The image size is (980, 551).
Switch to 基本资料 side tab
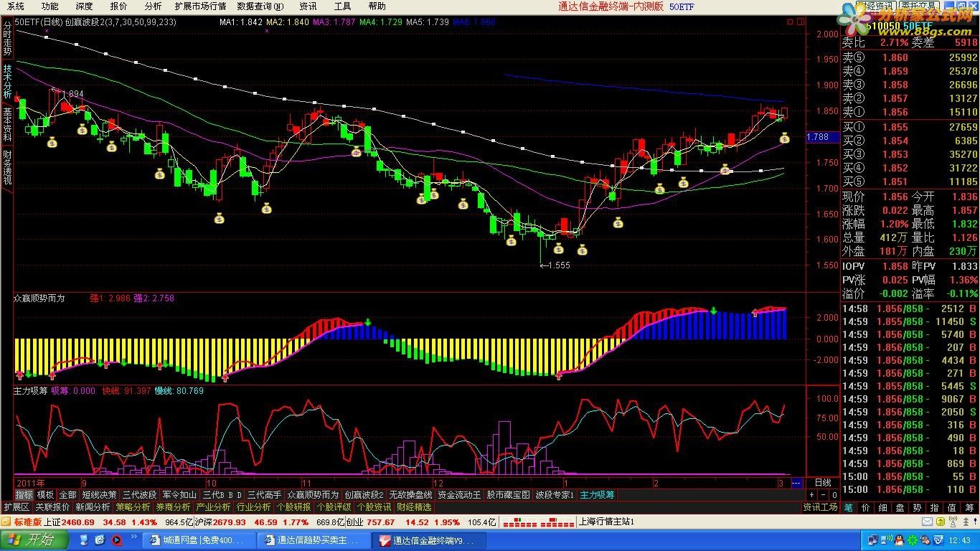[x=7, y=125]
